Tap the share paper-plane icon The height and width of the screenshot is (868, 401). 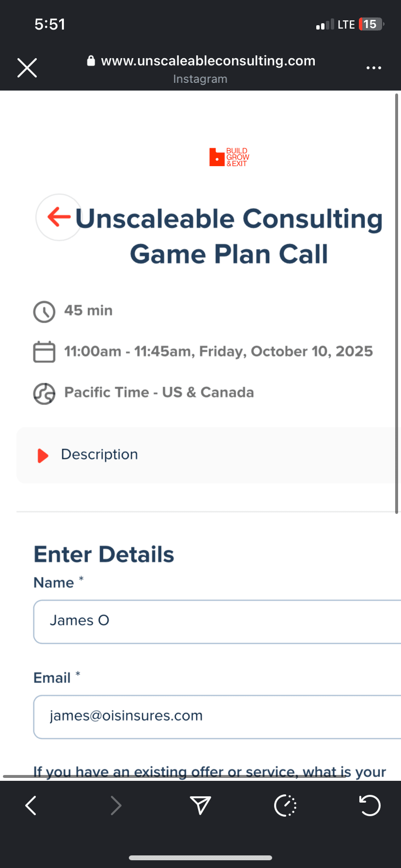200,806
